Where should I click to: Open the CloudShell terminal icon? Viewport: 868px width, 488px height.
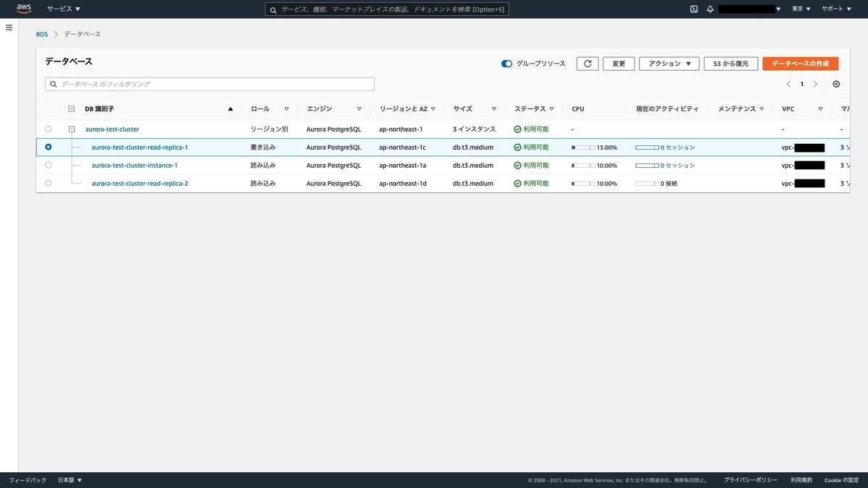(694, 9)
